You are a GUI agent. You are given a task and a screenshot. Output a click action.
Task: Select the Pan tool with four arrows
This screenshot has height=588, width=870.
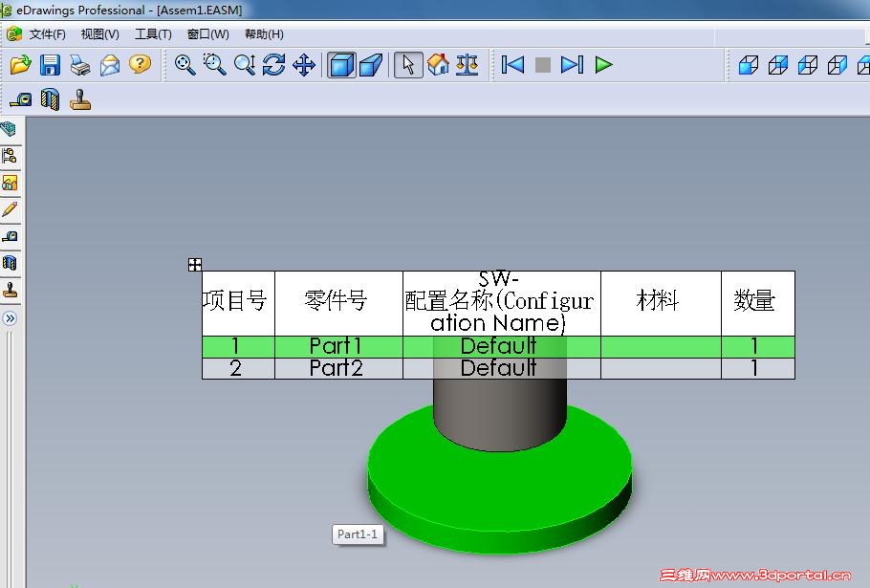pos(304,65)
